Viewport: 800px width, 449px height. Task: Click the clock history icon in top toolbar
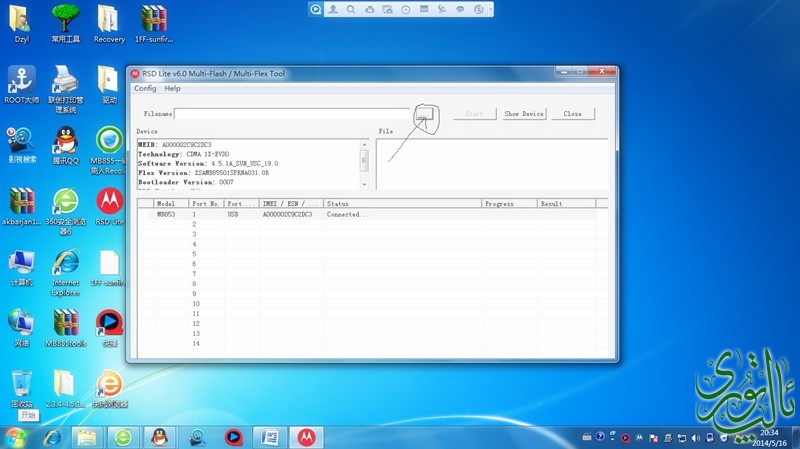click(406, 9)
